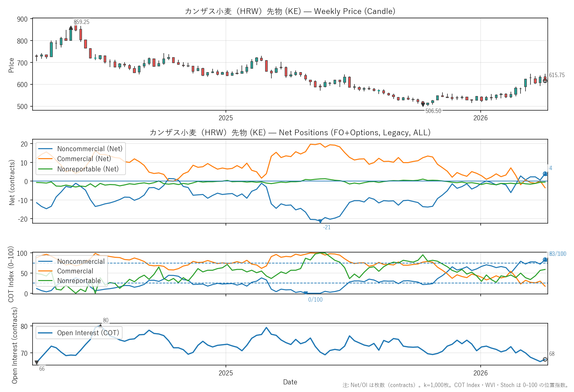Click the open interest low marker at 66
574x392 pixels.
37,363
